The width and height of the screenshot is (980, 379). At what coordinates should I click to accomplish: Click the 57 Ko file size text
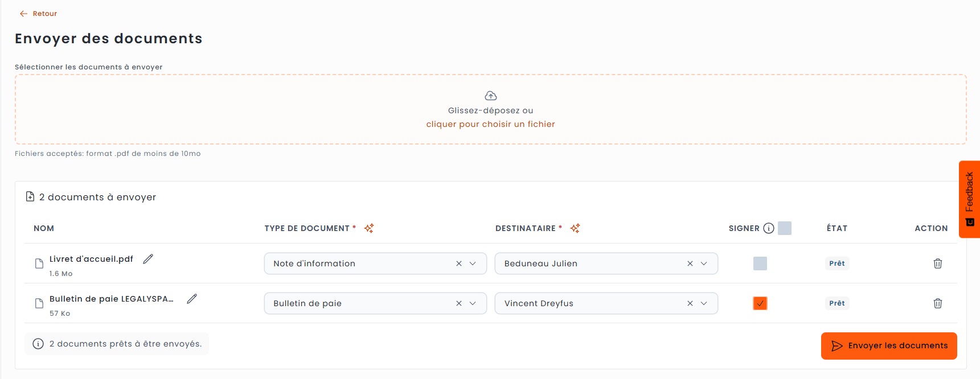click(x=60, y=314)
